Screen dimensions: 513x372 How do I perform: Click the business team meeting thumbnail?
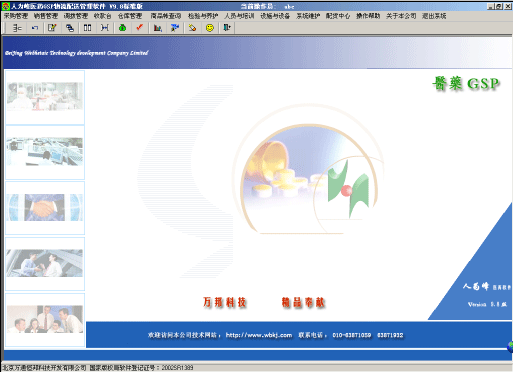(x=45, y=319)
